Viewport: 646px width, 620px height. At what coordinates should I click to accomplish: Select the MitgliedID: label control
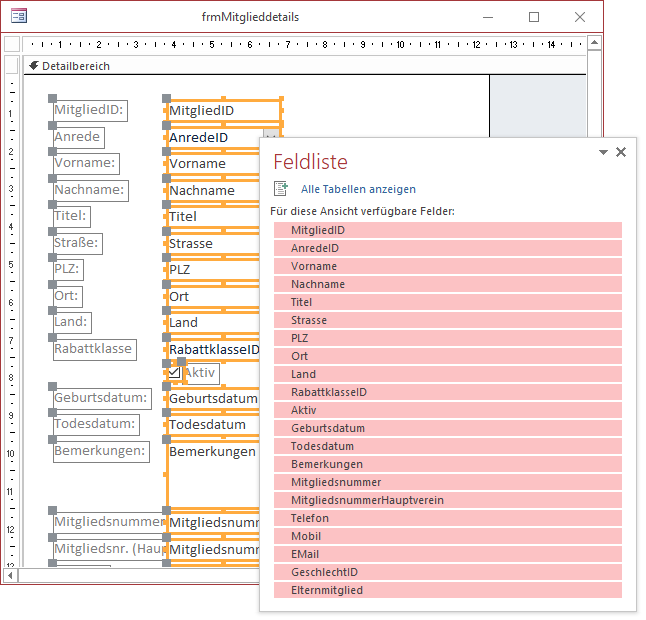point(91,110)
